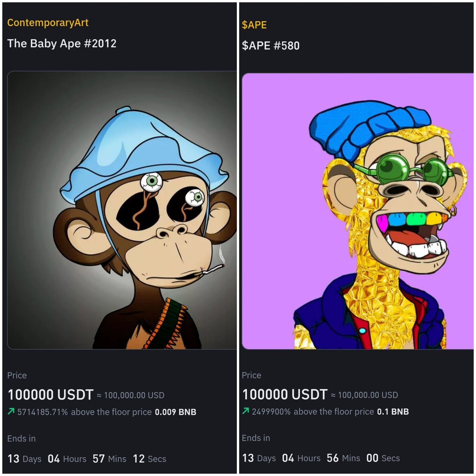Click green arrow beside 5714185.71% floor indicator
Image resolution: width=476 pixels, height=476 pixels.
click(11, 412)
